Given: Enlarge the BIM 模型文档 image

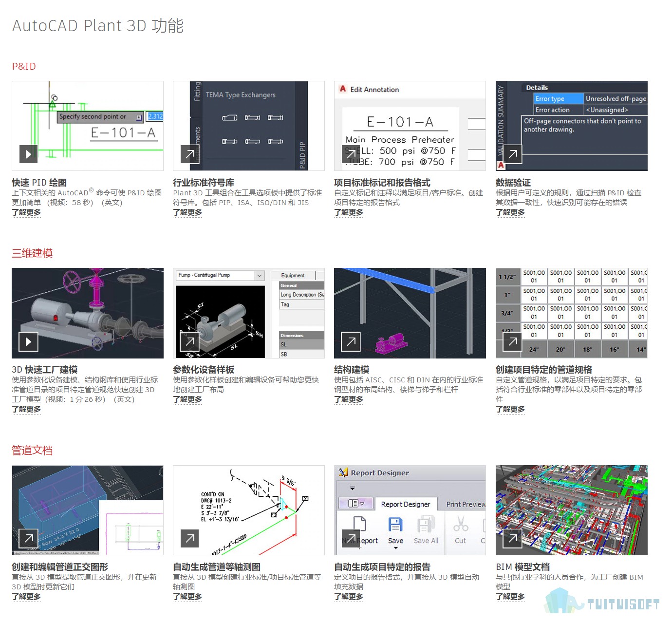Looking at the screenshot, I should (512, 538).
